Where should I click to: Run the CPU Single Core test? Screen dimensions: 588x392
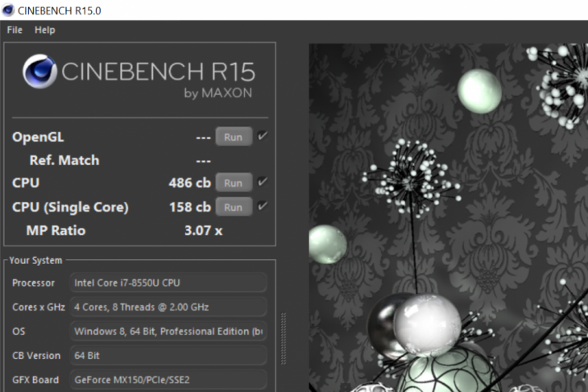click(234, 207)
